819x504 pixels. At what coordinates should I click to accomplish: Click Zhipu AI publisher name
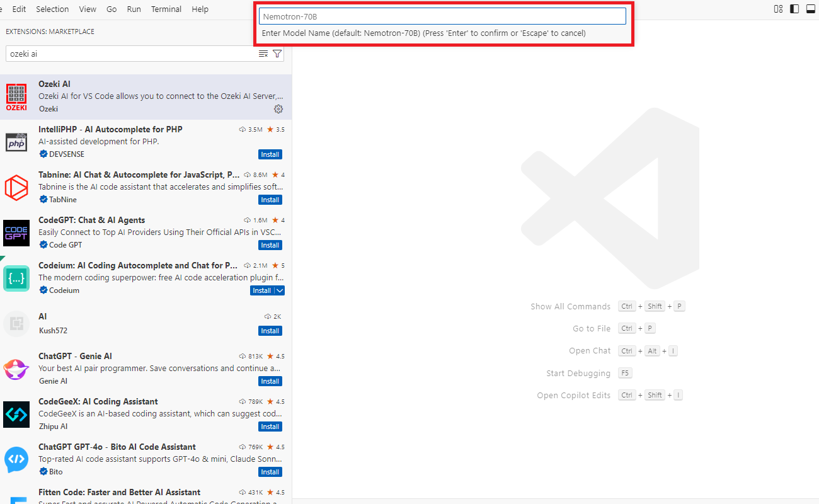point(53,427)
